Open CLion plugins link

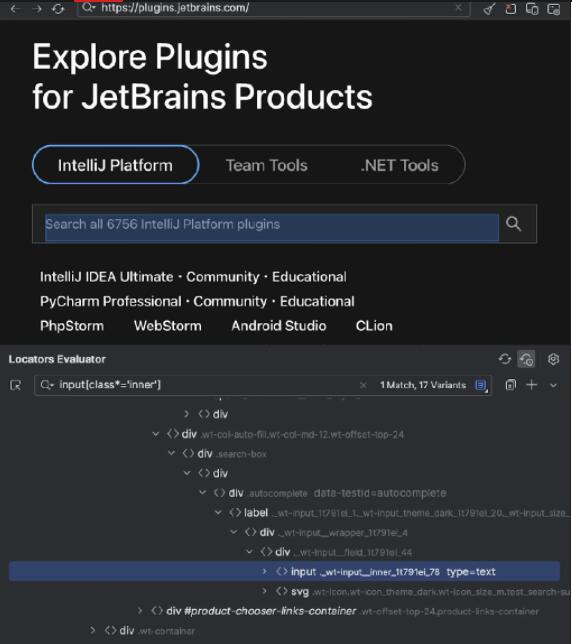pos(374,326)
